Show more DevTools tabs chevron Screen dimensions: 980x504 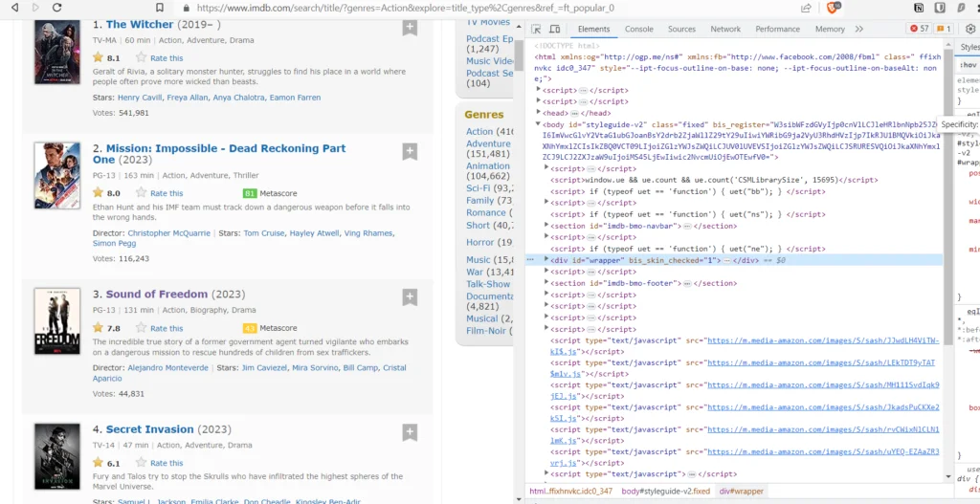tap(859, 30)
